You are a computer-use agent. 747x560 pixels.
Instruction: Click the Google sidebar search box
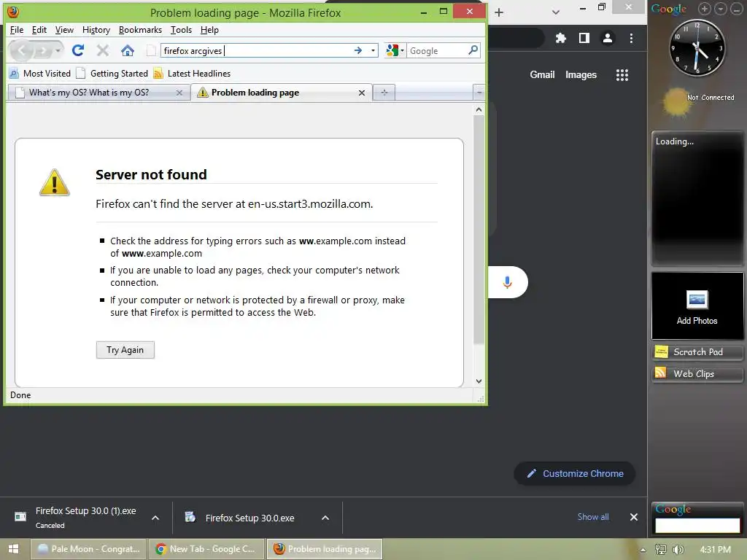point(697,525)
